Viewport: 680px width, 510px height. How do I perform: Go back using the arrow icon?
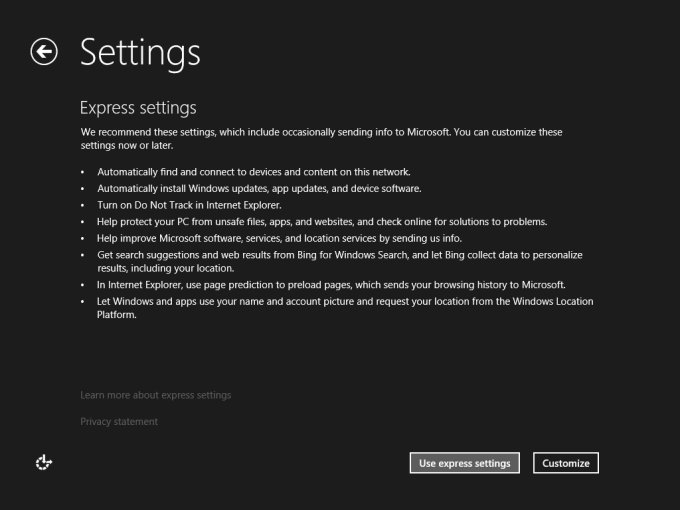[x=44, y=52]
